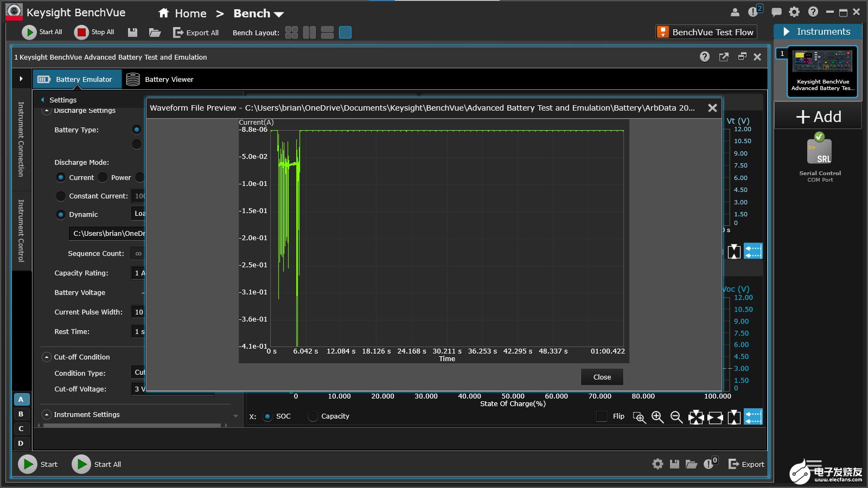Select first Battery Type radio option

137,130
